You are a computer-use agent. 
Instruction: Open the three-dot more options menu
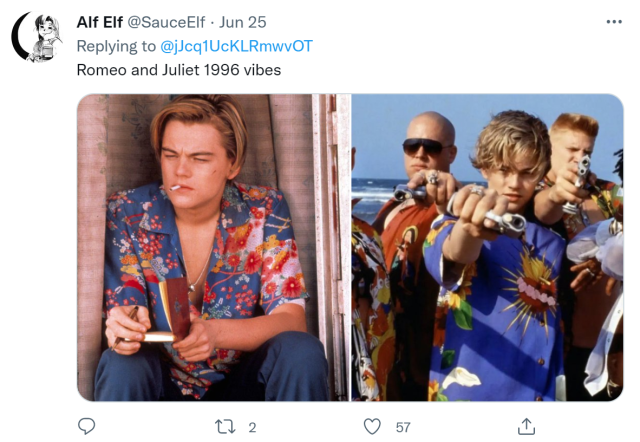[613, 22]
